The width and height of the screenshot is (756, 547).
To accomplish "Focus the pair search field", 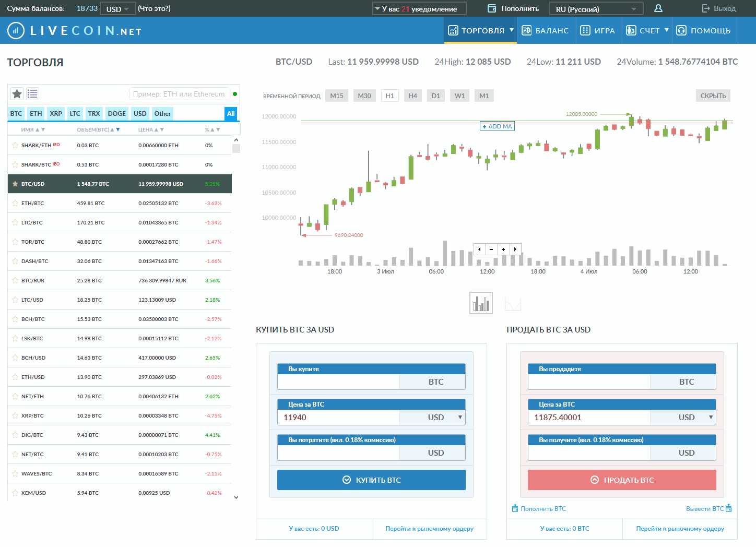I will 179,94.
